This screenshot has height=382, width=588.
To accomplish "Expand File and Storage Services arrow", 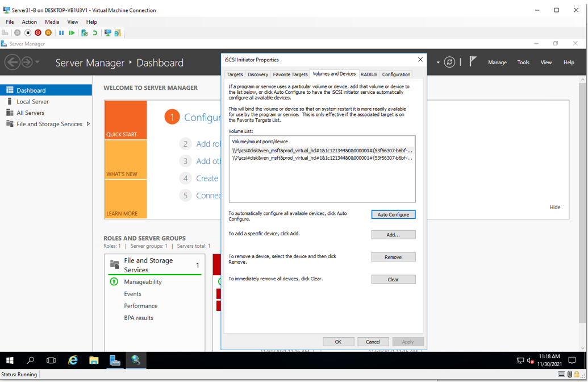I will [89, 124].
